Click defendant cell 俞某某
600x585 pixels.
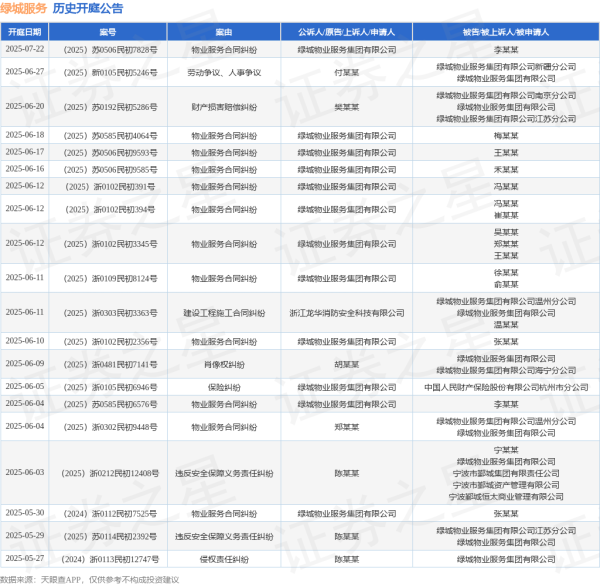click(x=506, y=284)
